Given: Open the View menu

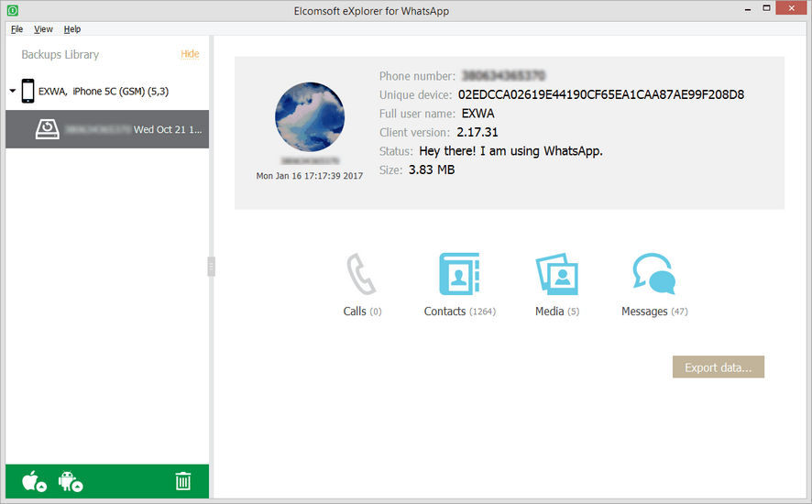Looking at the screenshot, I should pyautogui.click(x=43, y=29).
